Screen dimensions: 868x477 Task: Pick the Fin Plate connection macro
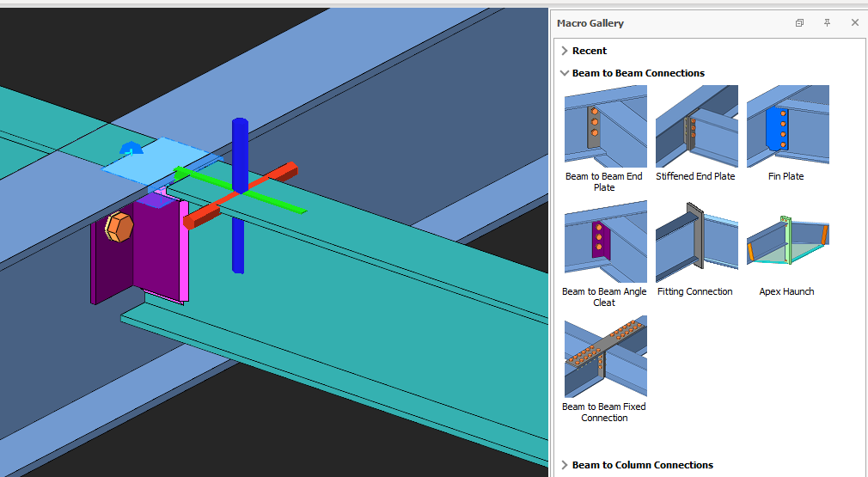[x=787, y=126]
